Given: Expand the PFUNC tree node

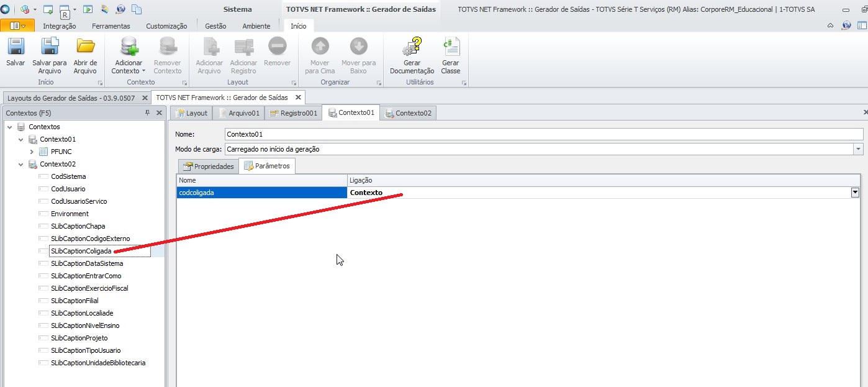Looking at the screenshot, I should (32, 152).
